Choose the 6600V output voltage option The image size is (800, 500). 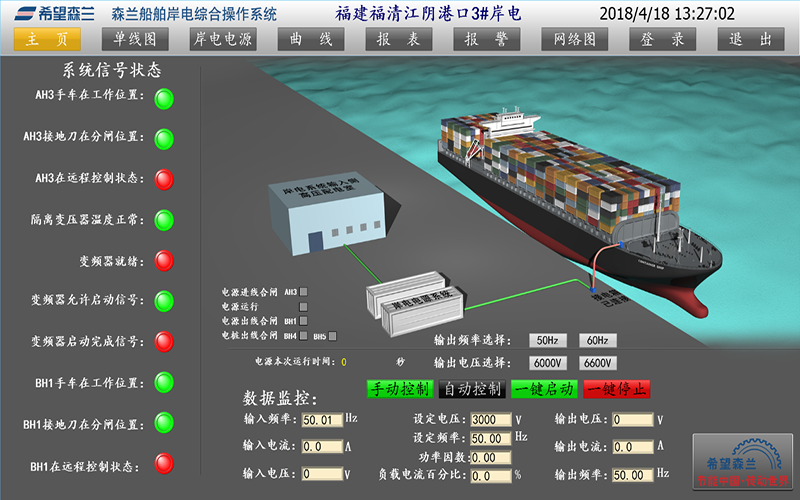(598, 362)
